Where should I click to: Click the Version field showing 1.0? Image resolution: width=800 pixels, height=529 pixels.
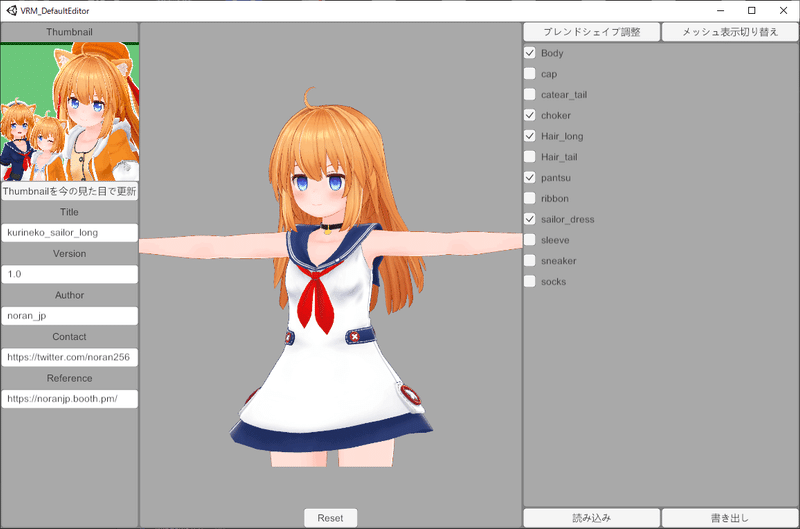pos(69,274)
